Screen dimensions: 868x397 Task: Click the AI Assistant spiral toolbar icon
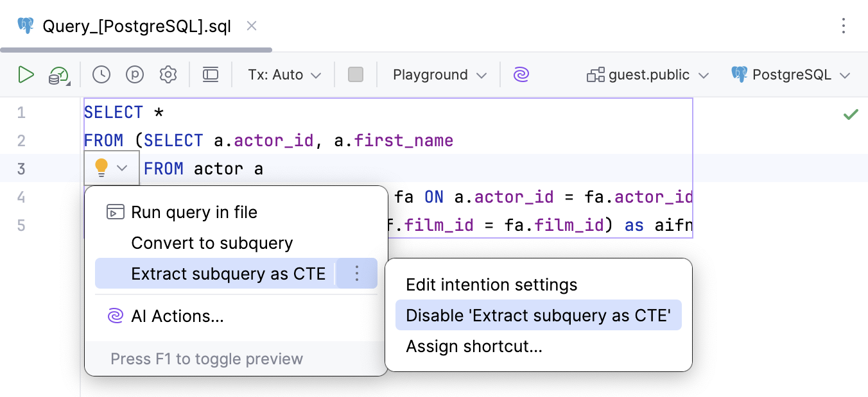pos(521,75)
